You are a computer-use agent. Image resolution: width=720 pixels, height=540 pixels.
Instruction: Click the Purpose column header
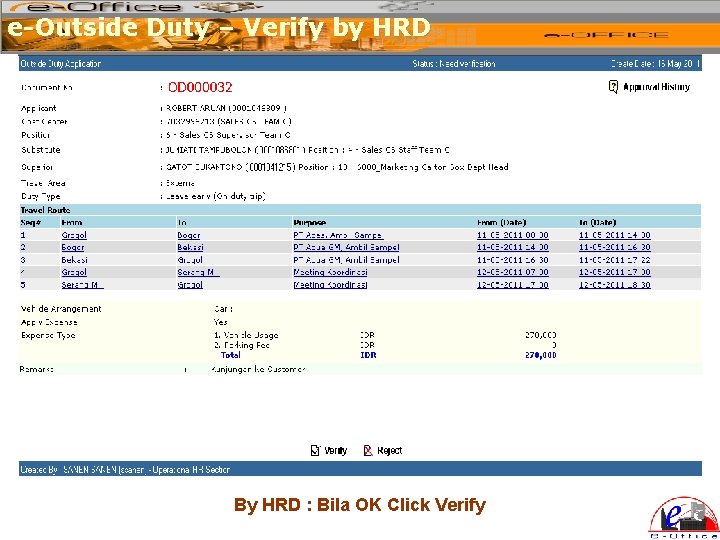point(309,223)
